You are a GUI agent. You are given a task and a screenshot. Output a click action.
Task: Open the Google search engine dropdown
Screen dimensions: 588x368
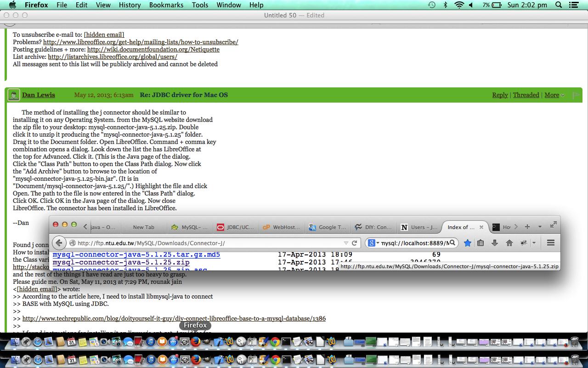pyautogui.click(x=373, y=243)
